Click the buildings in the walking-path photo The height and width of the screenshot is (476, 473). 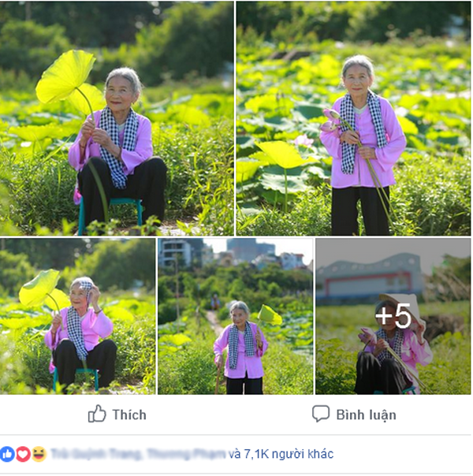(x=235, y=254)
